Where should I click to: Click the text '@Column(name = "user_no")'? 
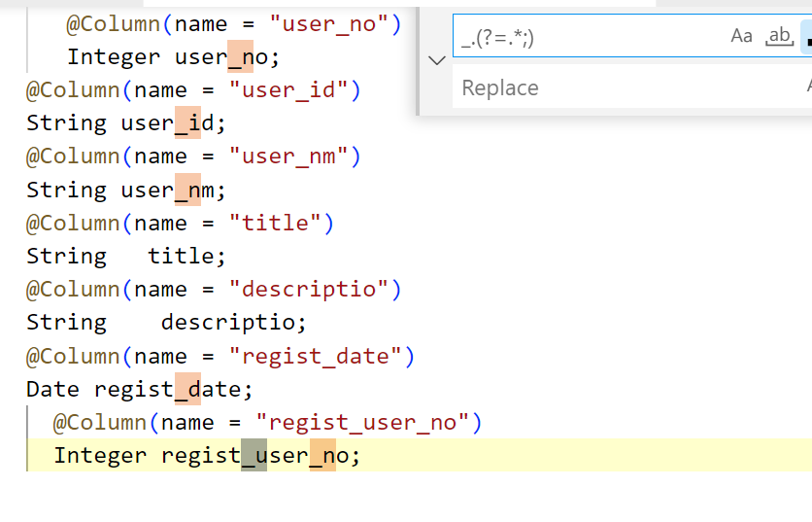click(233, 24)
